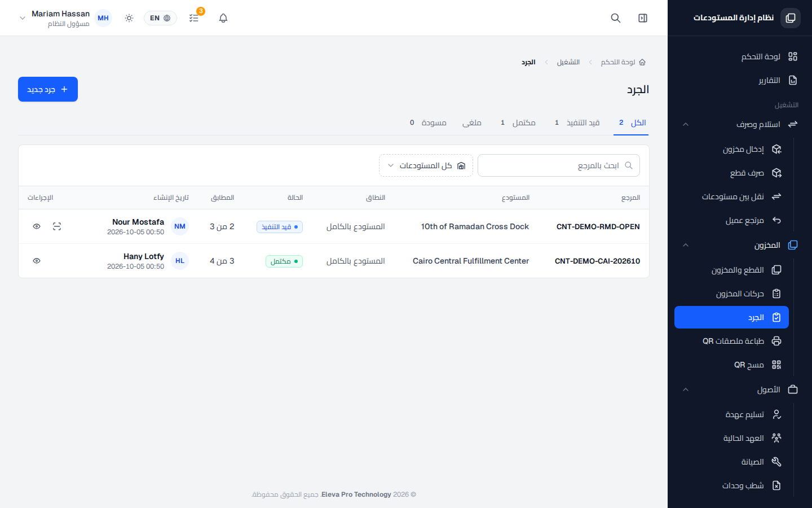View the CNT-DEMO-RMD-OPEN count with the eye icon
This screenshot has width=812, height=508.
pos(37,226)
